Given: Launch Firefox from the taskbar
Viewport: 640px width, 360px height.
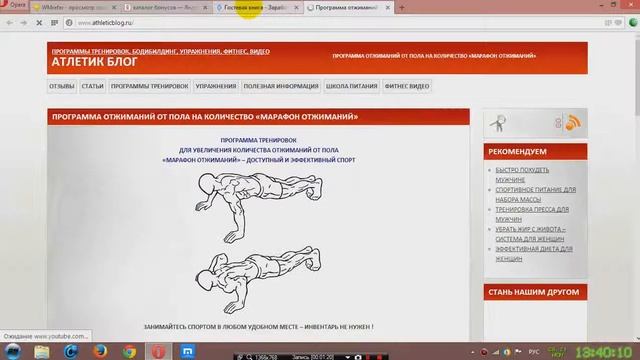Looking at the screenshot, I should point(100,351).
